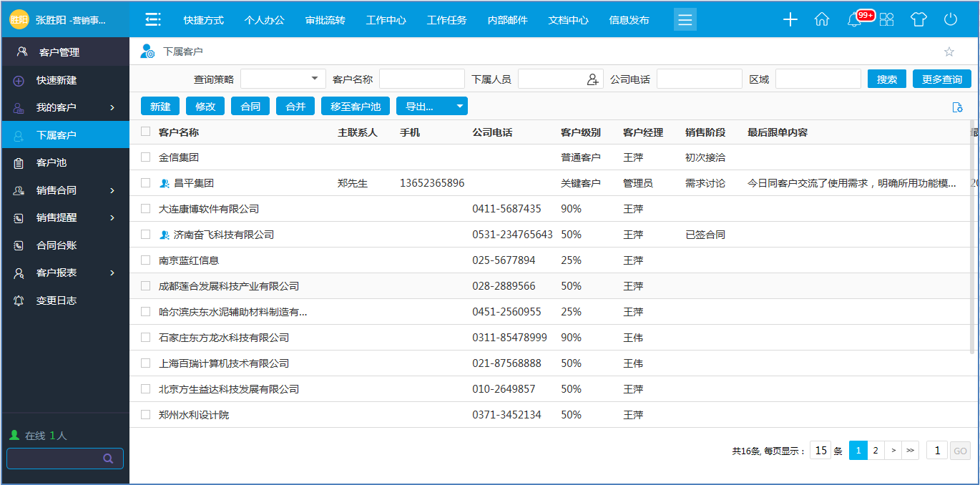
Task: Open notifications bell with 99+ badge
Action: tap(854, 20)
